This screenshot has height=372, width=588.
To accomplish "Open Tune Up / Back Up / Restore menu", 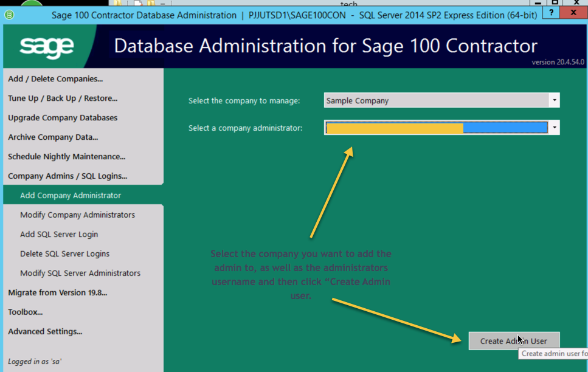I will [63, 98].
